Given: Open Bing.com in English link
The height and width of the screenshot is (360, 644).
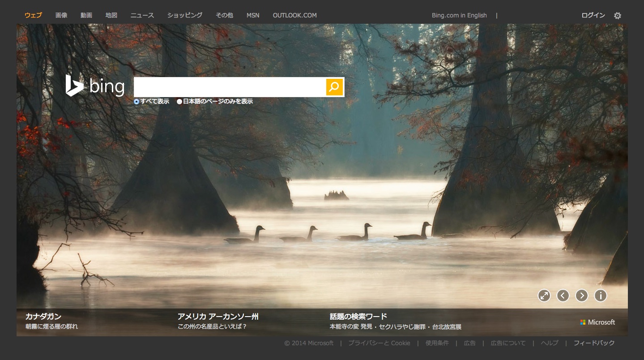Looking at the screenshot, I should pos(459,15).
